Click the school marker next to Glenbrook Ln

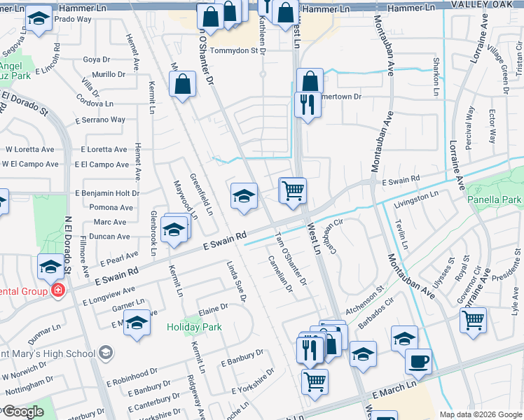[174, 230]
